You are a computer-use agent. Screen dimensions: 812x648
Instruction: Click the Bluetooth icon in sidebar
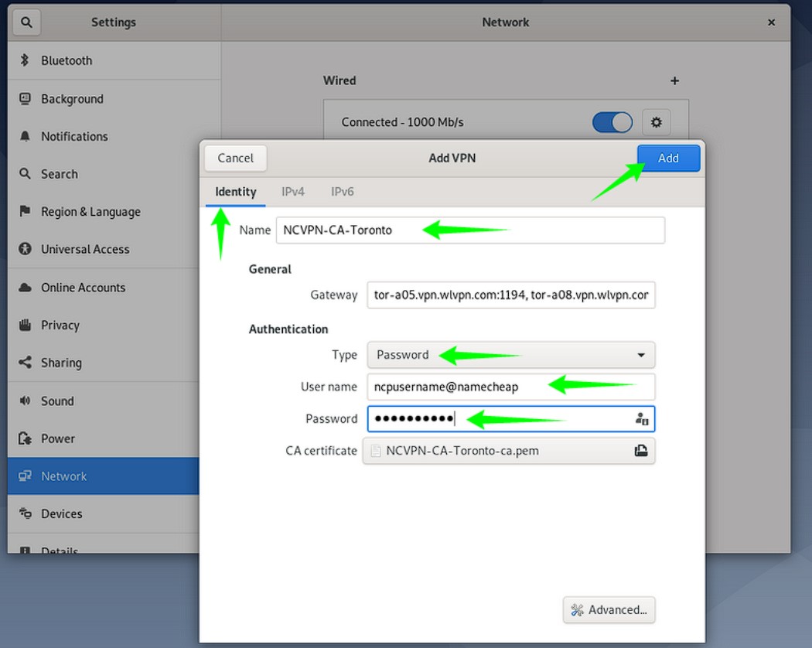click(24, 60)
